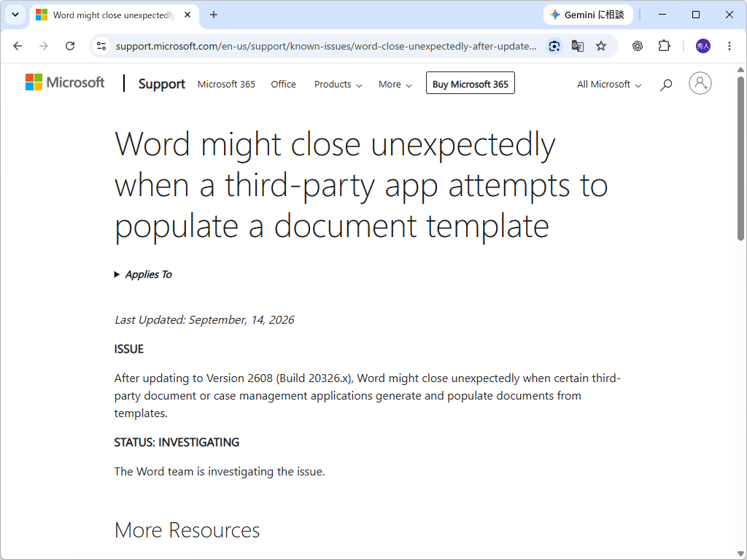Click the ISSUE heading
This screenshot has width=747, height=560.
[128, 349]
